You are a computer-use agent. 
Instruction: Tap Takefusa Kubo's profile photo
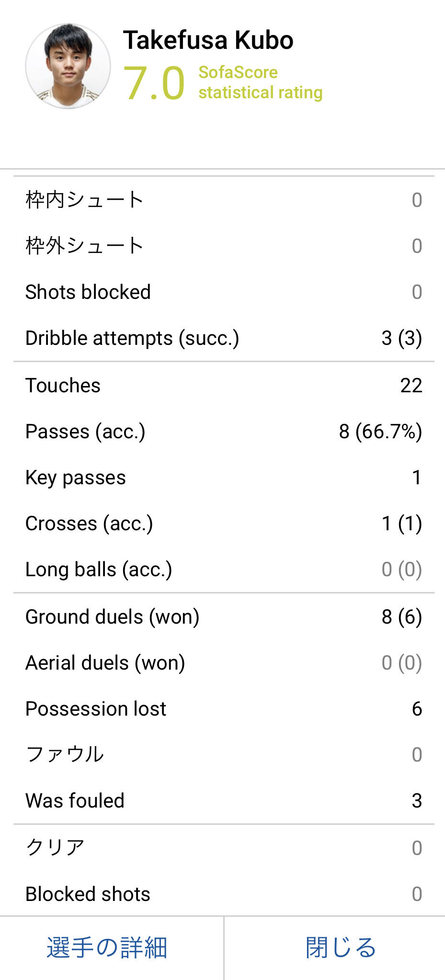68,66
